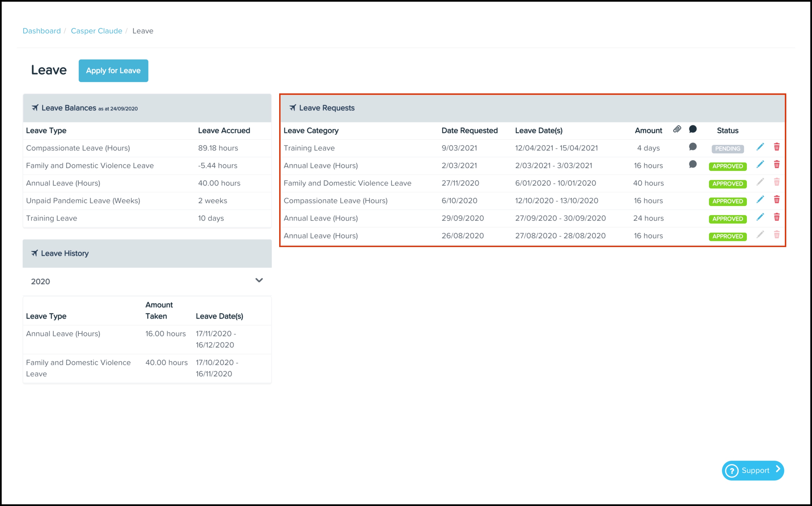Open Casper Claude breadcrumb link

point(96,31)
